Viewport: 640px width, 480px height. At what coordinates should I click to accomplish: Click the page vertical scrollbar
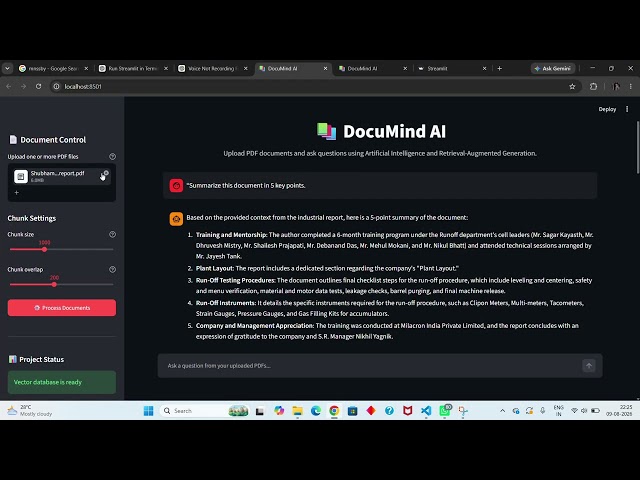click(638, 148)
